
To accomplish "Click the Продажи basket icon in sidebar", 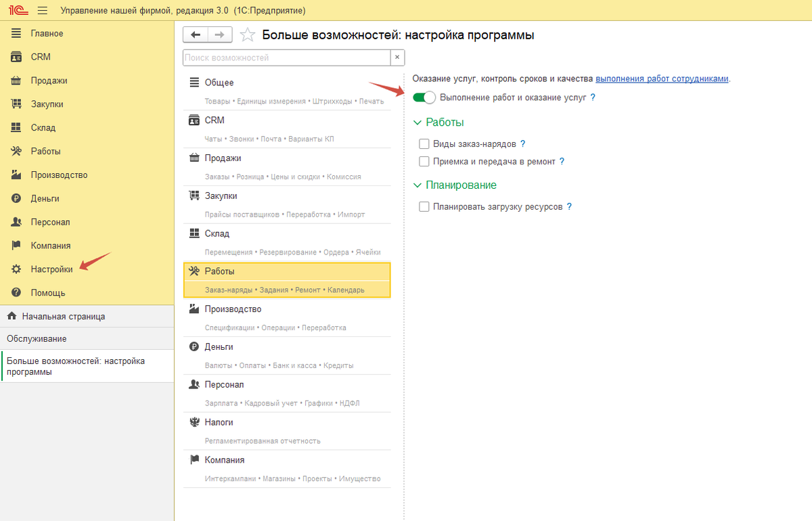I will 16,81.
